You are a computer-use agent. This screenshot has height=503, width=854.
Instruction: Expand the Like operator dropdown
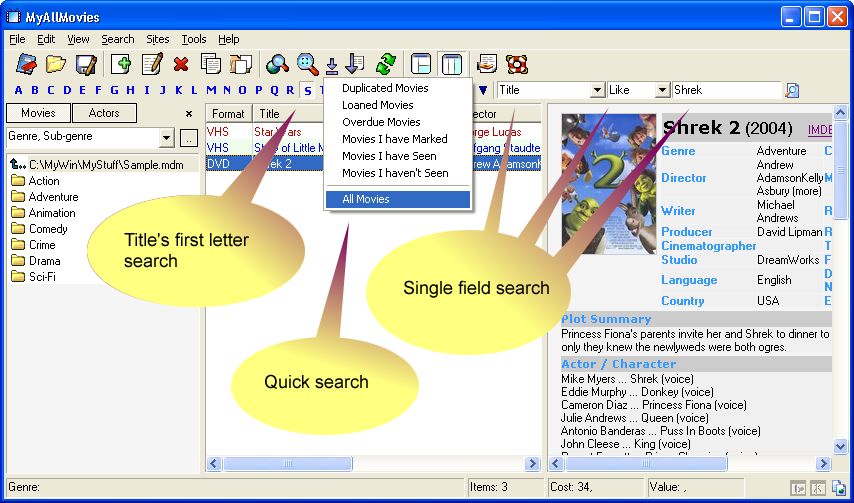pyautogui.click(x=662, y=90)
